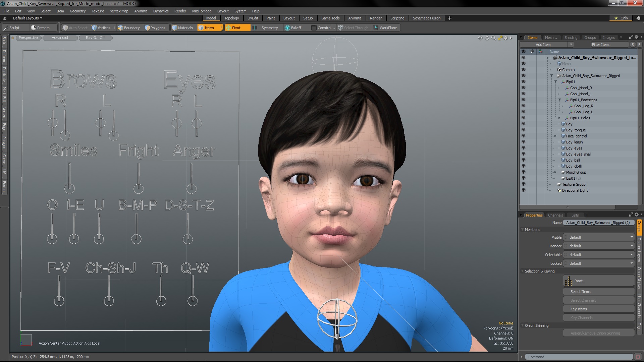Click the record button next to Command field
This screenshot has height=362, width=644.
638,357
